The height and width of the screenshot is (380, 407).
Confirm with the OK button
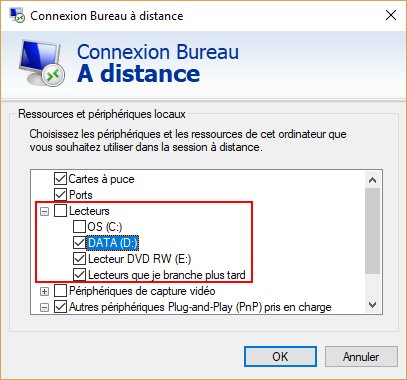point(280,357)
